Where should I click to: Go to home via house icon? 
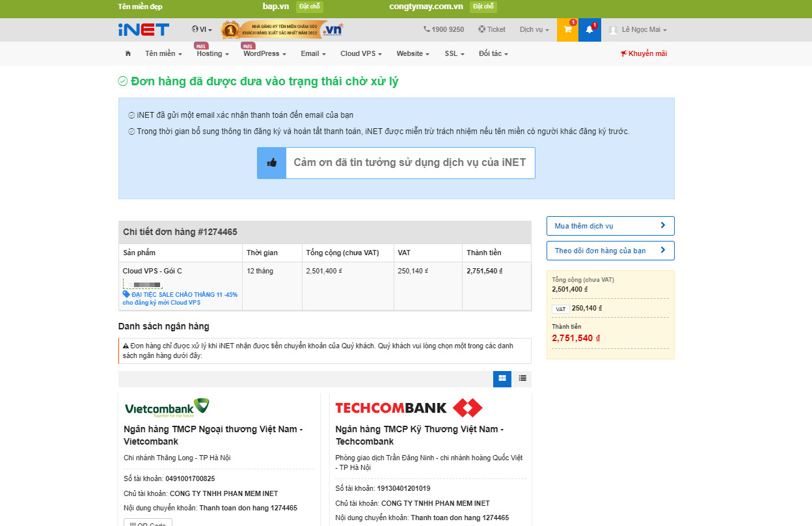(128, 53)
